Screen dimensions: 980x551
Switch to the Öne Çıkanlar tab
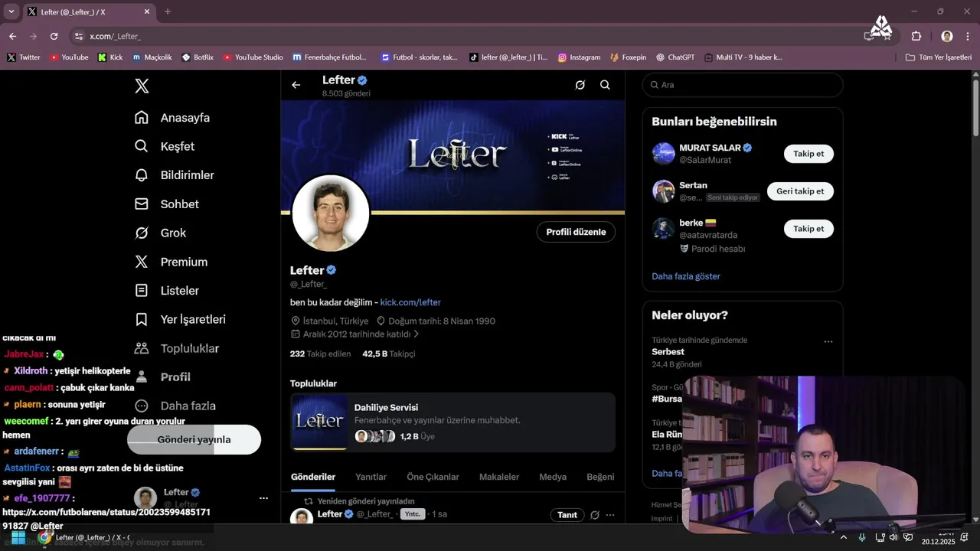point(433,477)
